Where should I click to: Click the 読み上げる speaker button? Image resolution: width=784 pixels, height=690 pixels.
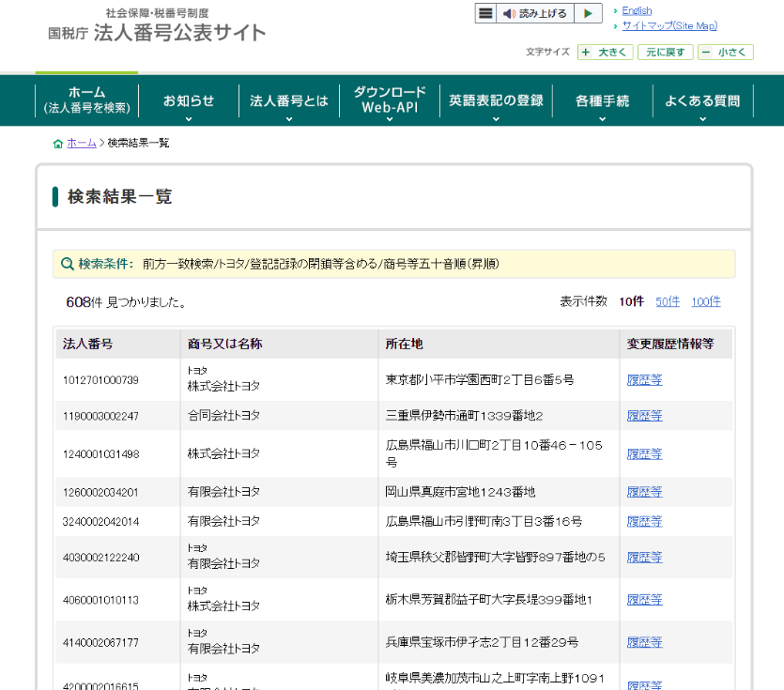pyautogui.click(x=535, y=13)
